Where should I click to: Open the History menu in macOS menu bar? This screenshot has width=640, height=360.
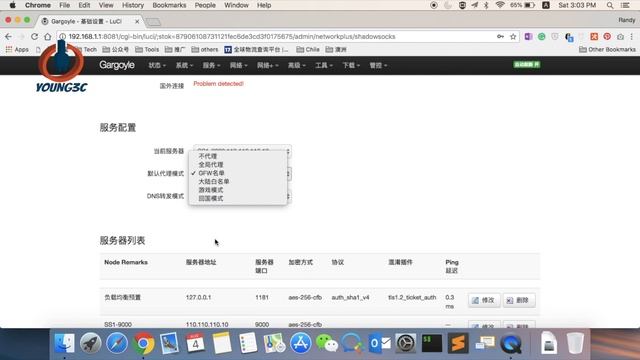(x=133, y=5)
